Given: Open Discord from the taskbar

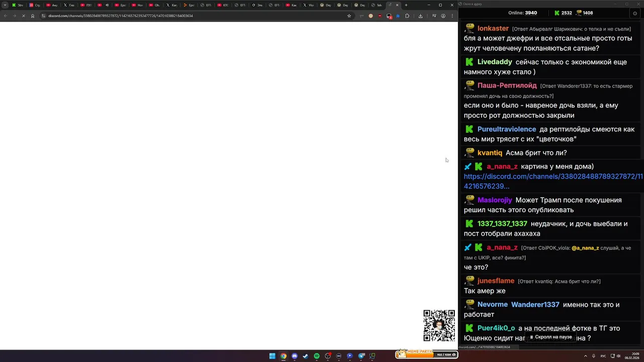Looking at the screenshot, I should coord(294,356).
